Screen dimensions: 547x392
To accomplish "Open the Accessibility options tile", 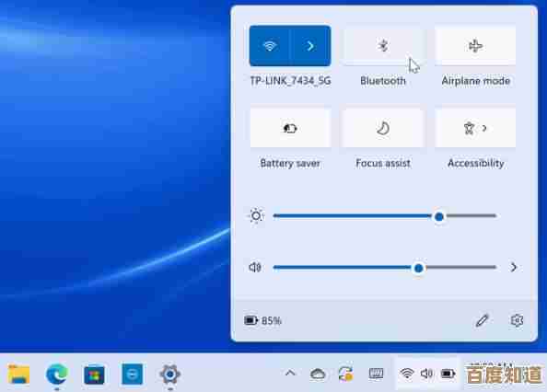I will tap(475, 128).
